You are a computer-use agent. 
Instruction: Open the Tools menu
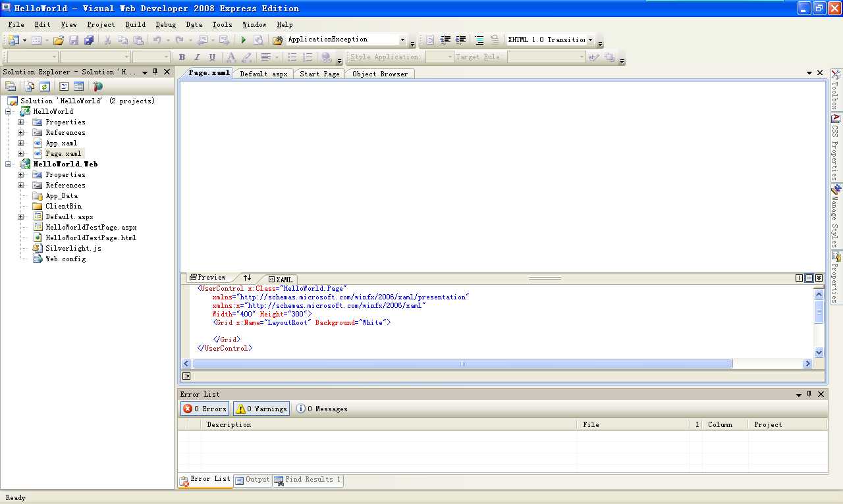pyautogui.click(x=222, y=24)
